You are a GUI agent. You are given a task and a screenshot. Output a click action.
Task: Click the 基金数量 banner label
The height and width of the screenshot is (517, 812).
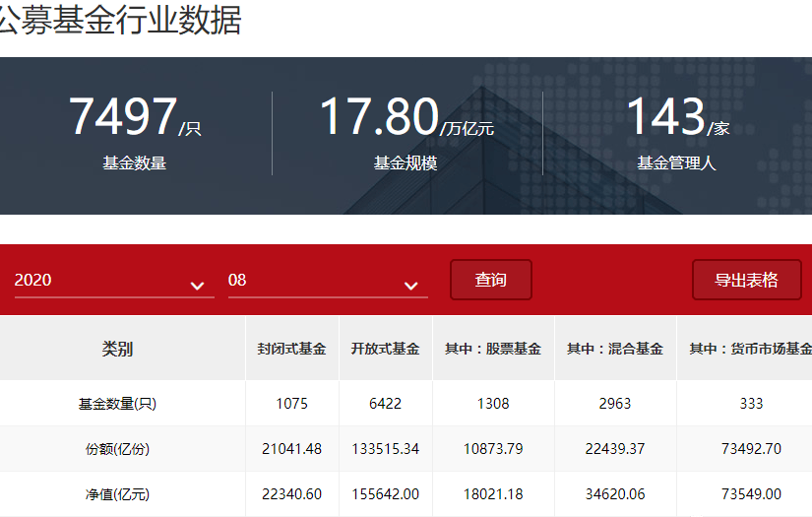tap(135, 163)
